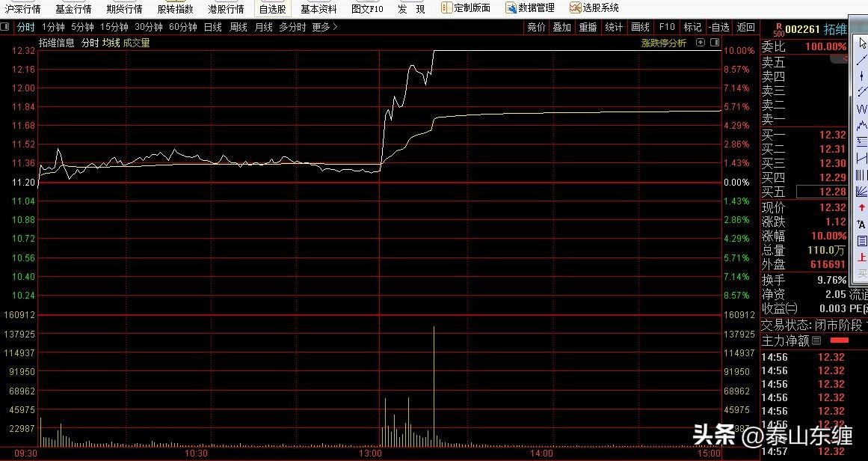Click the 拓维信息 stock name label
This screenshot has height=461, width=868.
tap(57, 43)
